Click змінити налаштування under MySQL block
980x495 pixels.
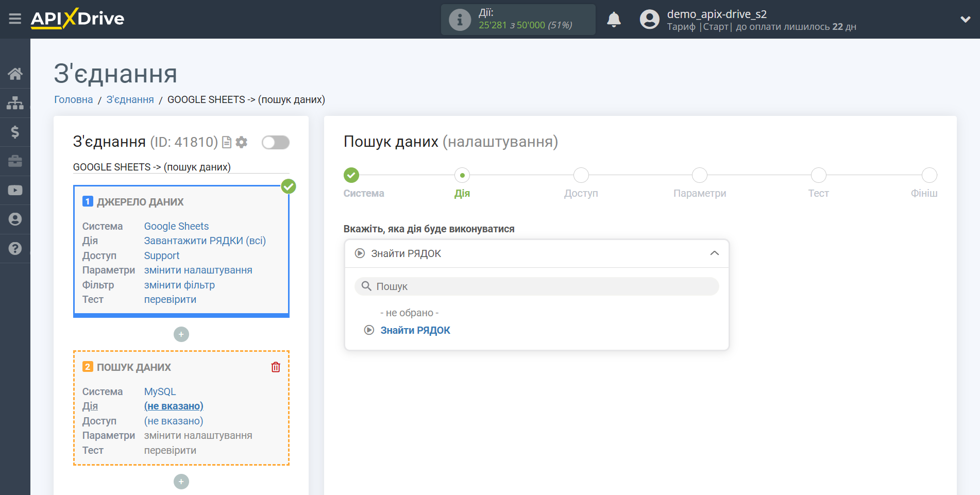(198, 435)
